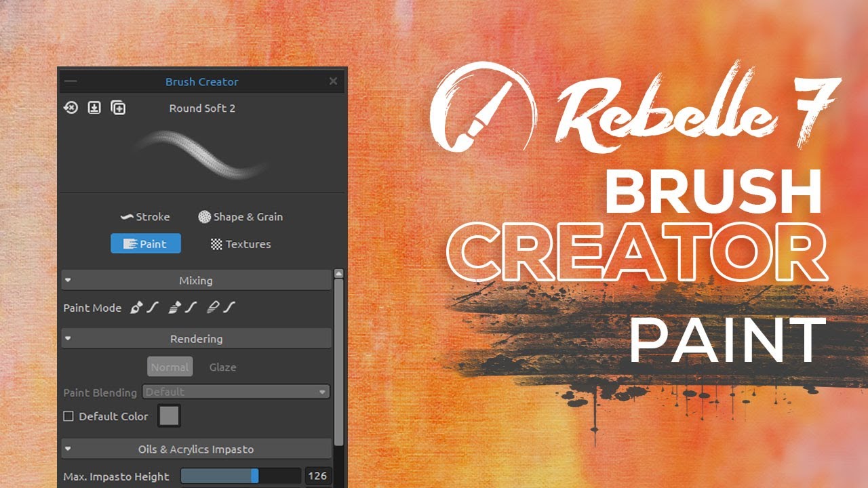Adjust the Max. Impasto Height slider
Viewport: 868px width, 488px height.
[x=241, y=476]
